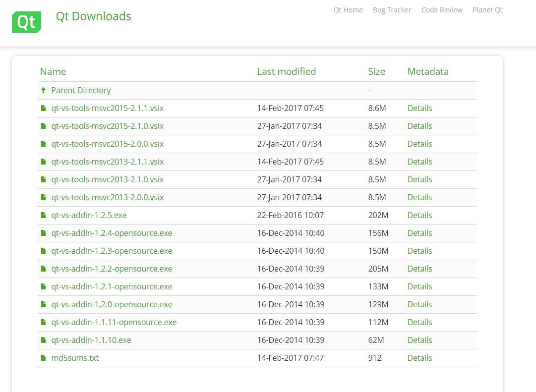Image resolution: width=536 pixels, height=392 pixels.
Task: Open Details for qt-vs-addin-1.2.0-opensource.exe
Action: coord(420,304)
